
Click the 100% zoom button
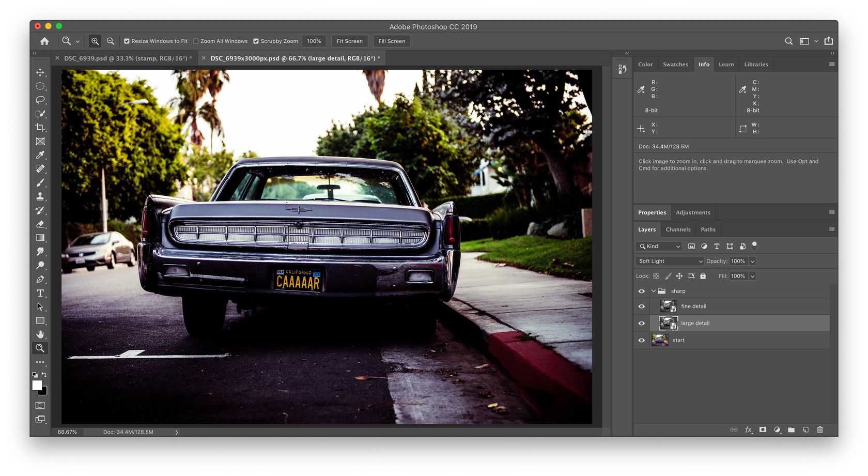(x=314, y=41)
